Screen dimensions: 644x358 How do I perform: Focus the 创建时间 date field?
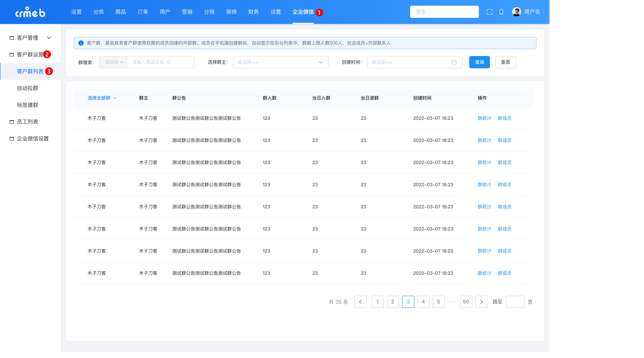414,62
